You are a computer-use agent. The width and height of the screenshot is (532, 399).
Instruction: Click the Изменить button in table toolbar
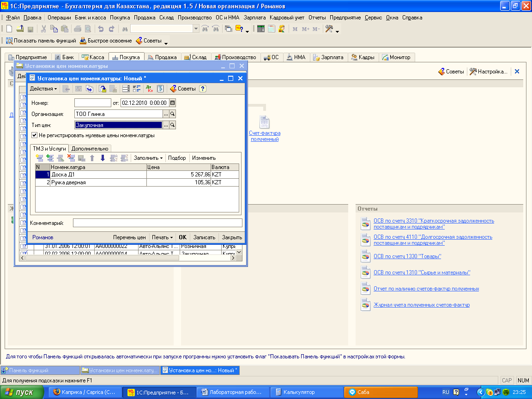pos(204,158)
